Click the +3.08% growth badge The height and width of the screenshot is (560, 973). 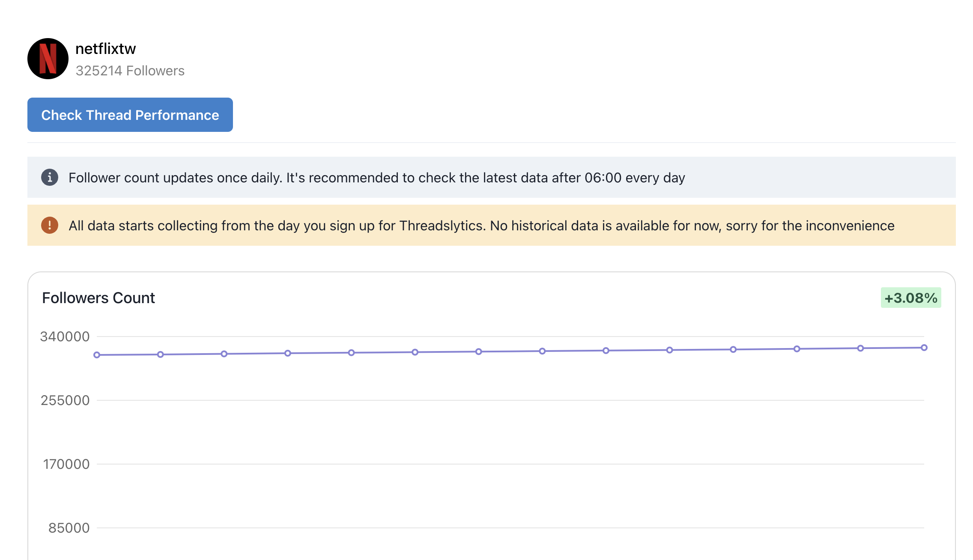[x=911, y=298]
